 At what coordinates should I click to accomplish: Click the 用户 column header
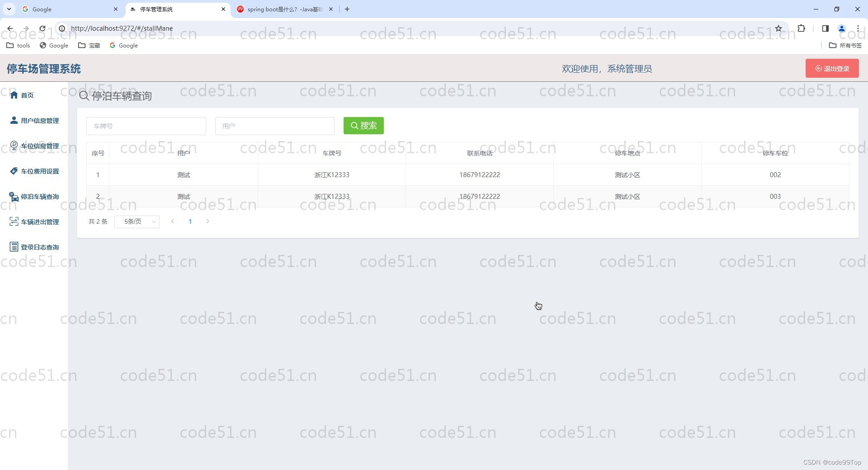click(184, 153)
